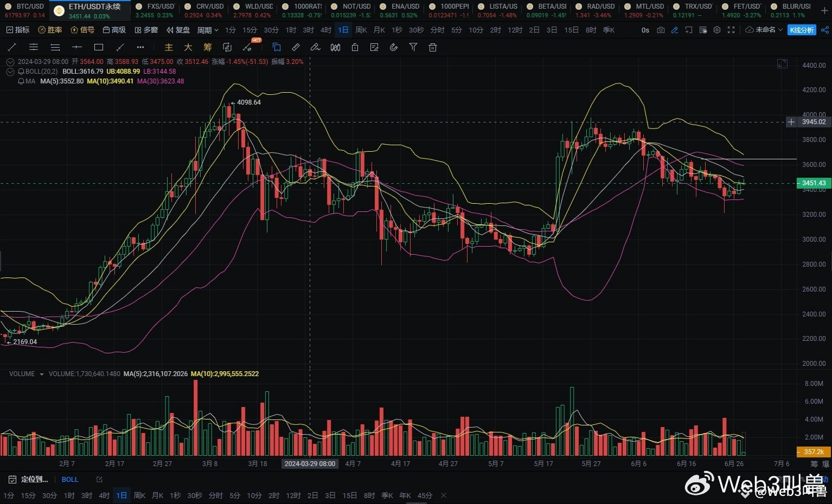Toggle alert bell on the BOLL indicator
Viewport: 832px width, 504px height.
(21, 72)
